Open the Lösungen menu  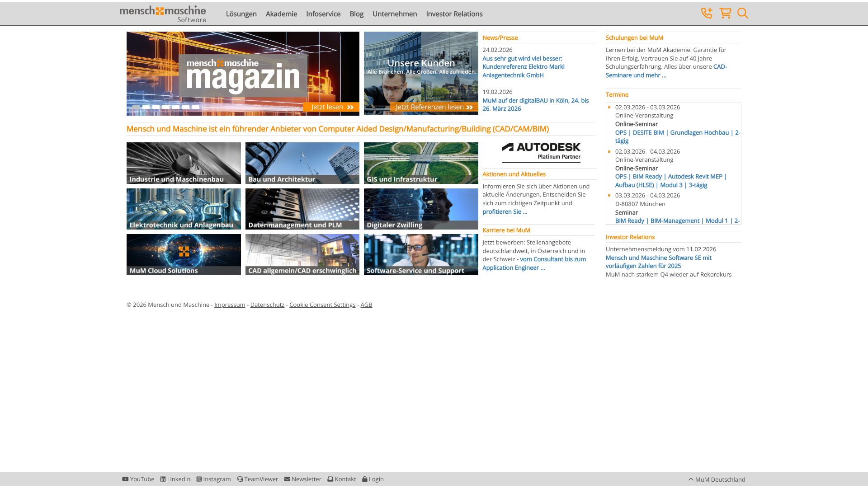click(x=241, y=14)
